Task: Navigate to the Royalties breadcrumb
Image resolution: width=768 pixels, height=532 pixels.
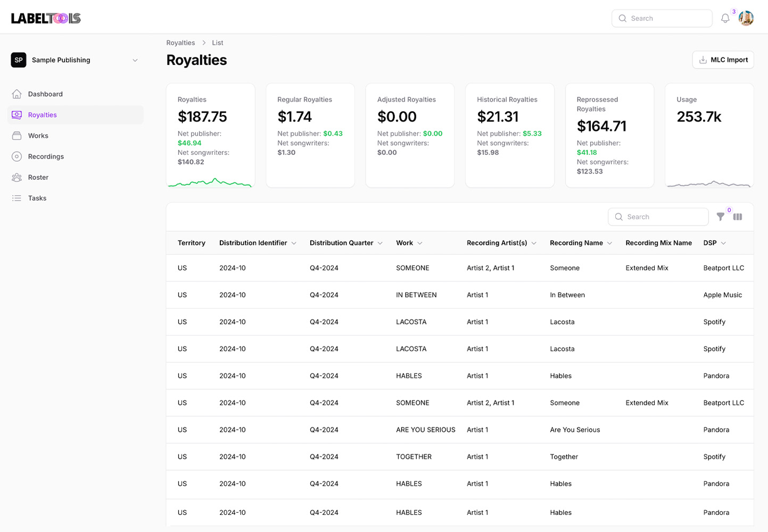Action: [180, 43]
